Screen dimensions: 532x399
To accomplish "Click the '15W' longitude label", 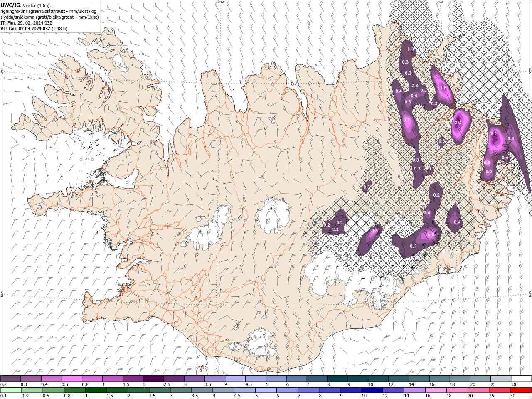I will [x=440, y=2].
